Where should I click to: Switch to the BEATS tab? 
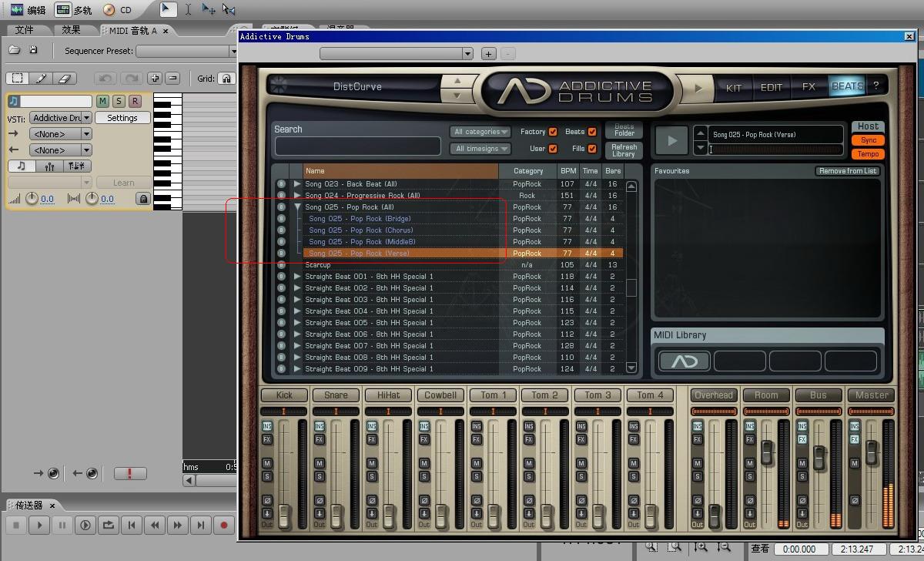(847, 86)
